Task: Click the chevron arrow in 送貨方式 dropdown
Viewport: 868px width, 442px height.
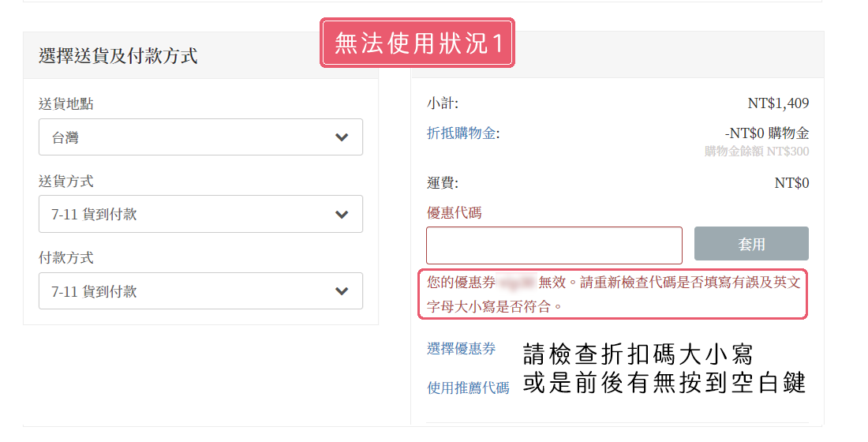Action: click(341, 214)
